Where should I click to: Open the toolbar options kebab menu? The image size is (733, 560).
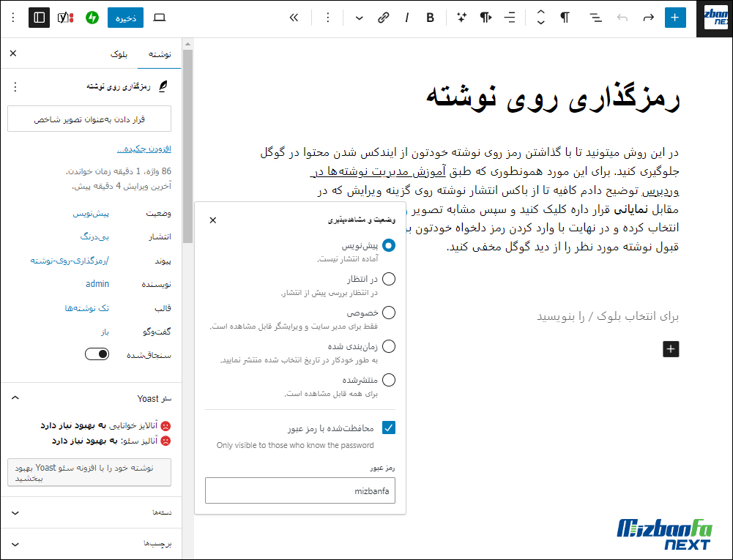327,17
